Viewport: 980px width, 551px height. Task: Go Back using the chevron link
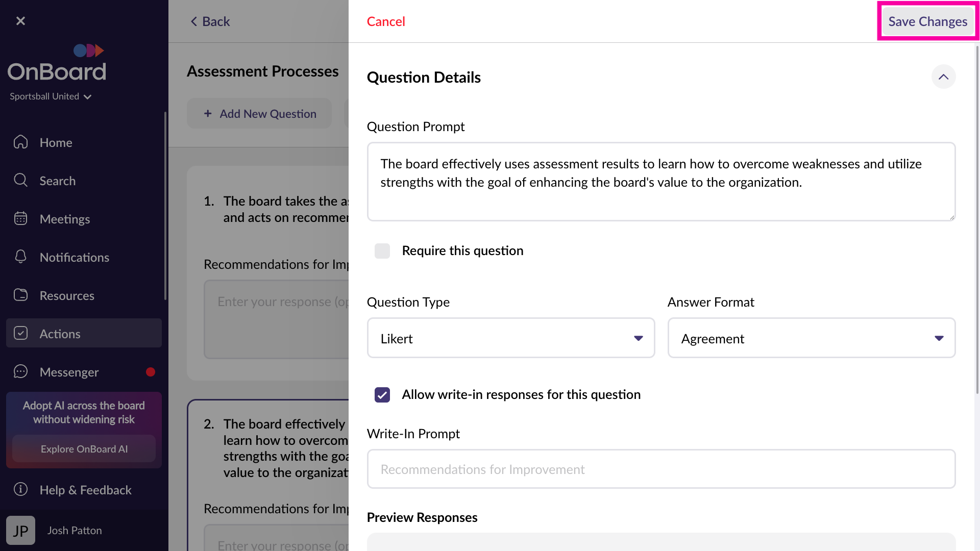pyautogui.click(x=210, y=21)
